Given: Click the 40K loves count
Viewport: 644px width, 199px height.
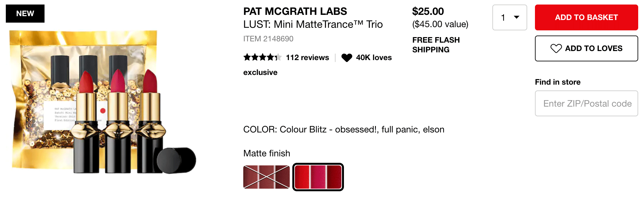Looking at the screenshot, I should click(374, 58).
